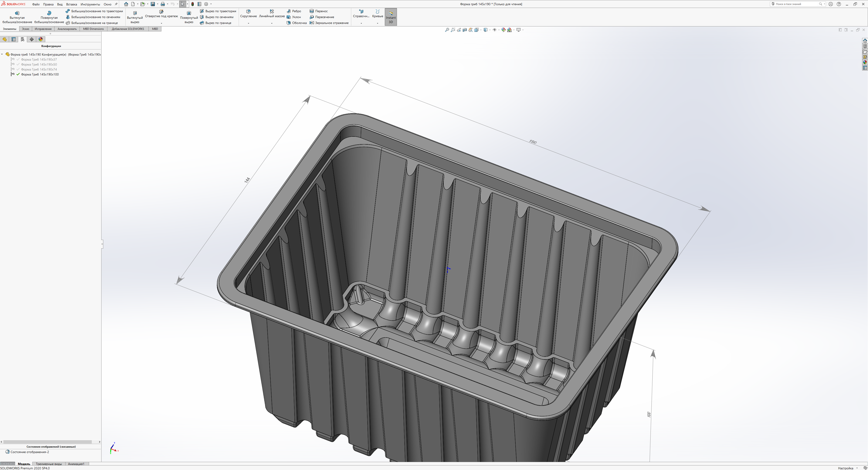Click the Zoom to Area icon
The image size is (868, 470).
[453, 30]
